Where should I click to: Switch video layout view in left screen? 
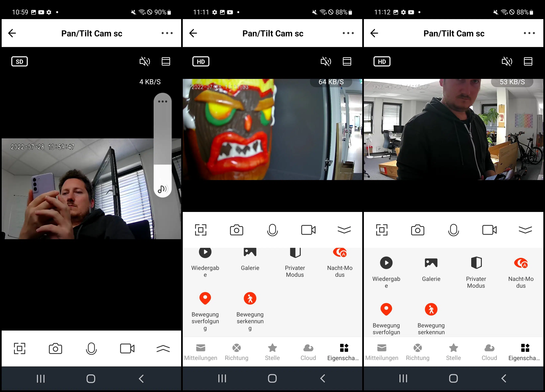[x=166, y=61]
